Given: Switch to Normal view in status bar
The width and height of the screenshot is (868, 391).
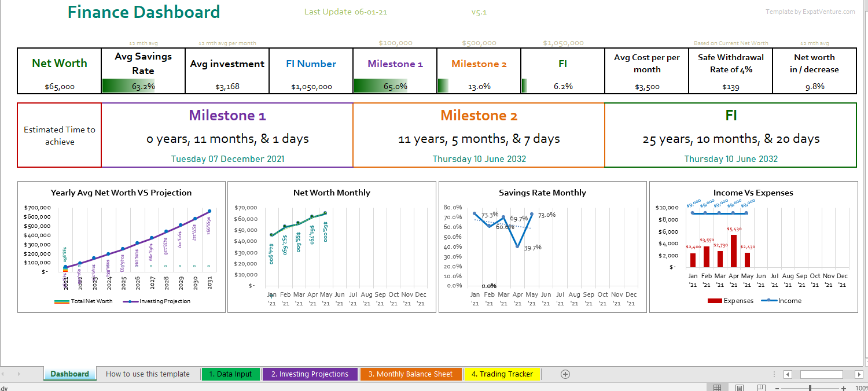Looking at the screenshot, I should pos(717,388).
